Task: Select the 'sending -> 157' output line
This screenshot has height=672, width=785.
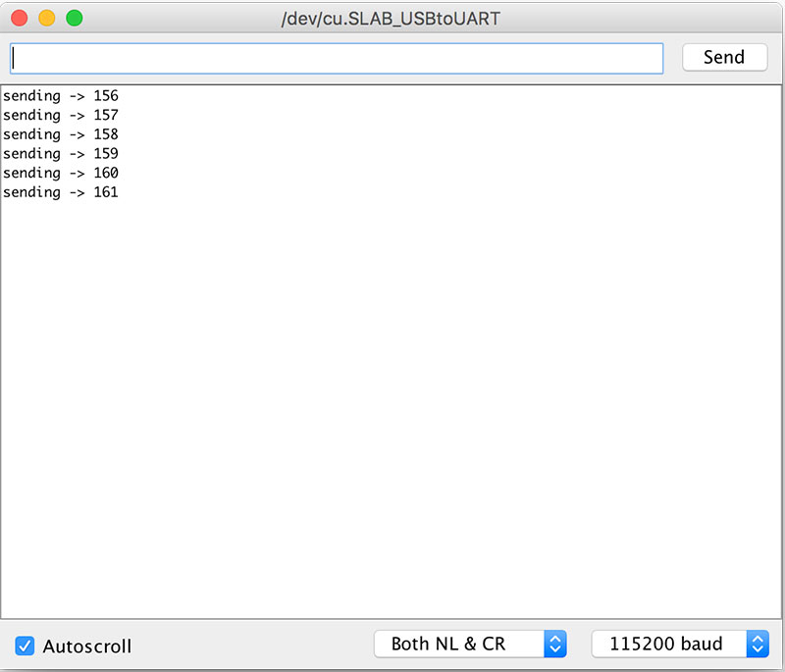Action: (61, 115)
